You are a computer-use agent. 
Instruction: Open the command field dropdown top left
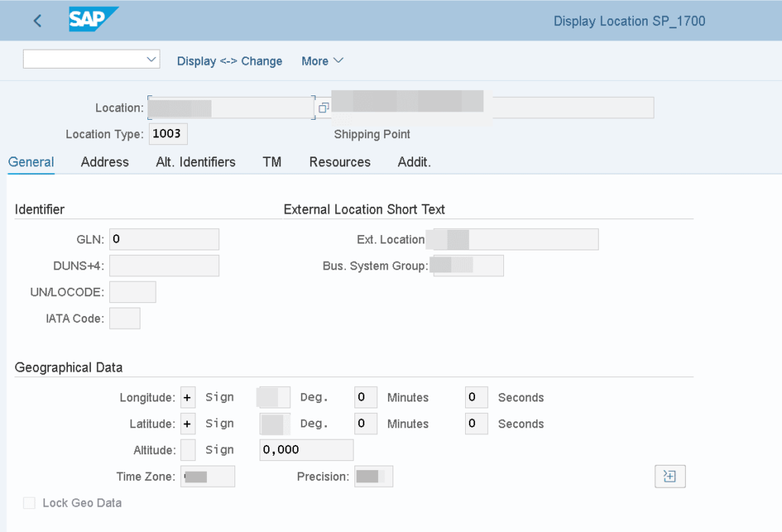click(x=151, y=59)
